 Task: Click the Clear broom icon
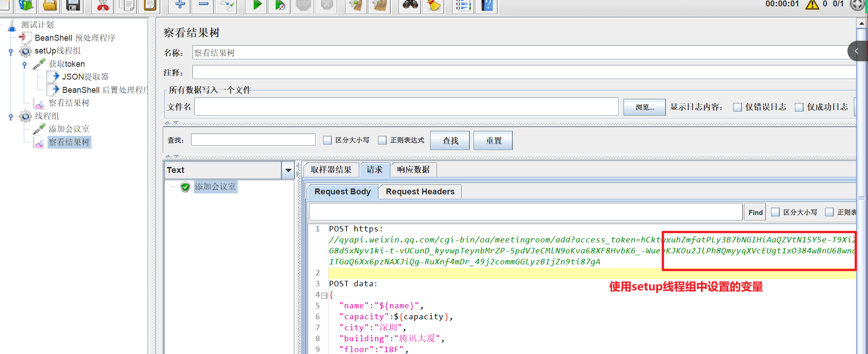pos(357,5)
